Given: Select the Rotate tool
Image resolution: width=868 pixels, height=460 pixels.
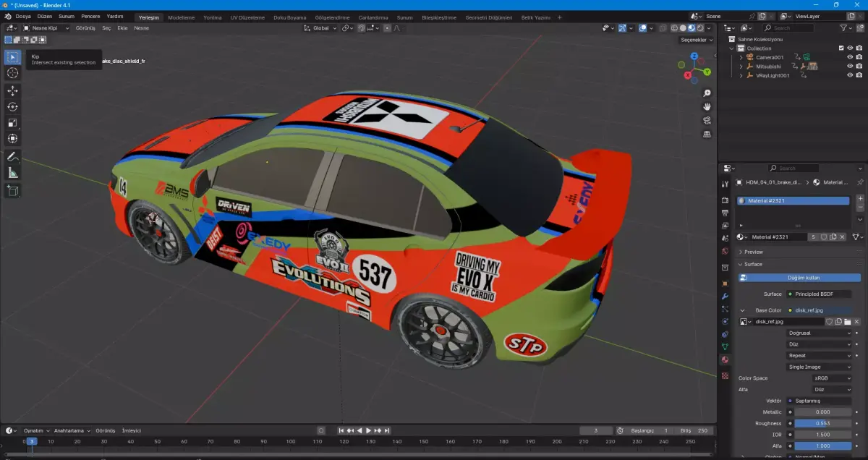Looking at the screenshot, I should [x=12, y=106].
